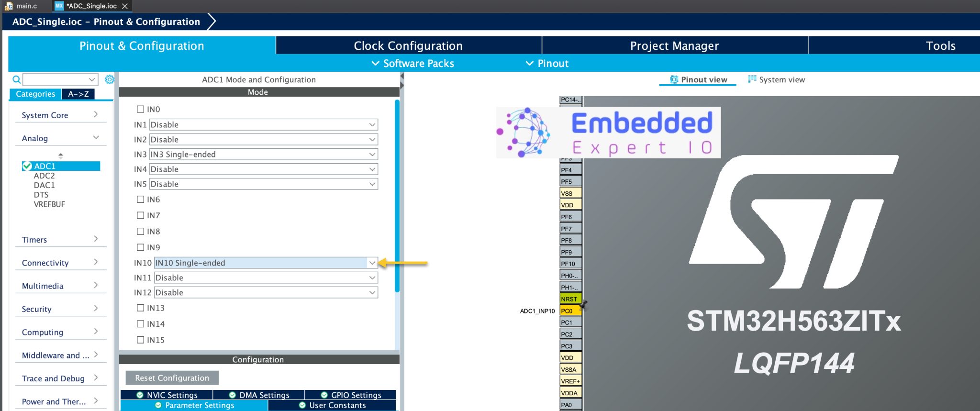
Task: Click the System view grid icon
Action: pos(752,79)
